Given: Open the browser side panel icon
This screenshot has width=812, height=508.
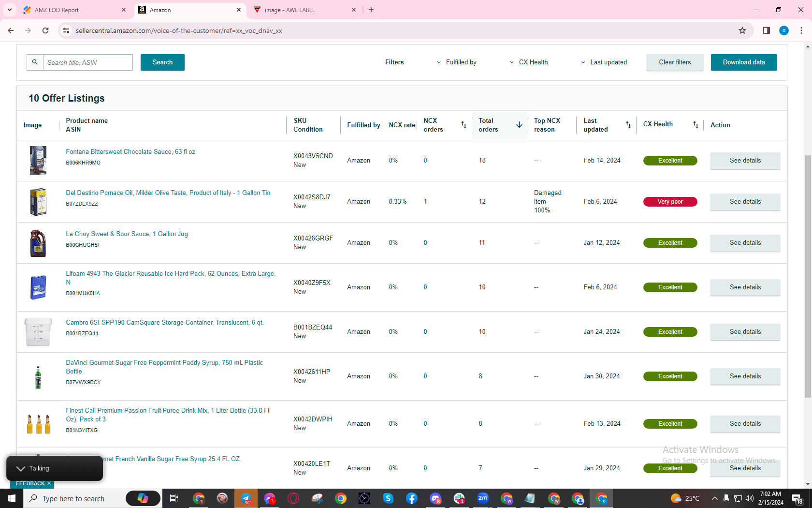Looking at the screenshot, I should tap(767, 30).
